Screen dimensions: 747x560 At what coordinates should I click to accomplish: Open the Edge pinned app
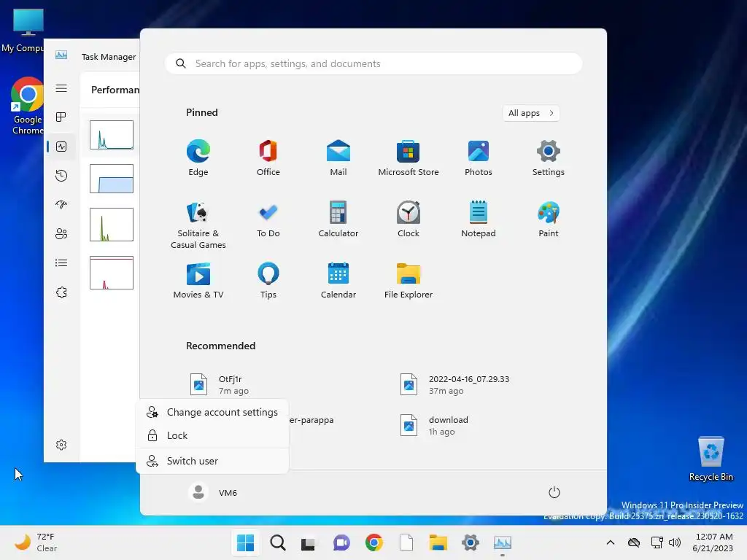[x=198, y=158]
